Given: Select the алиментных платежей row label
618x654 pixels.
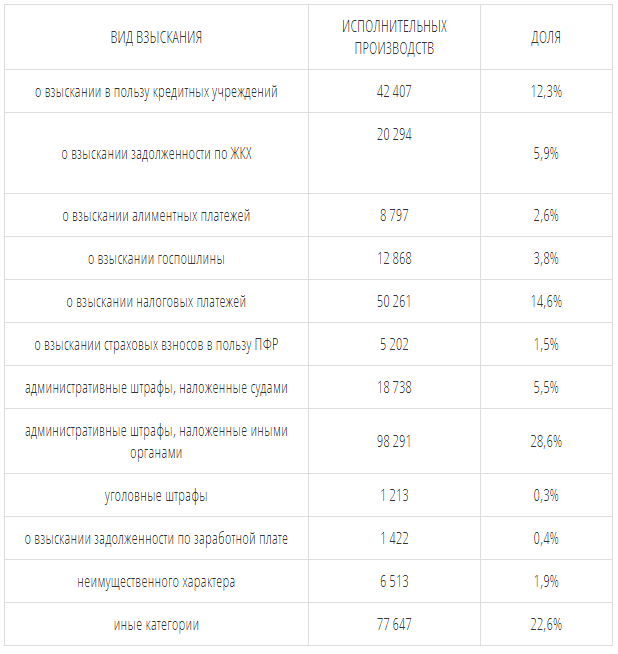Looking at the screenshot, I should (x=156, y=216).
